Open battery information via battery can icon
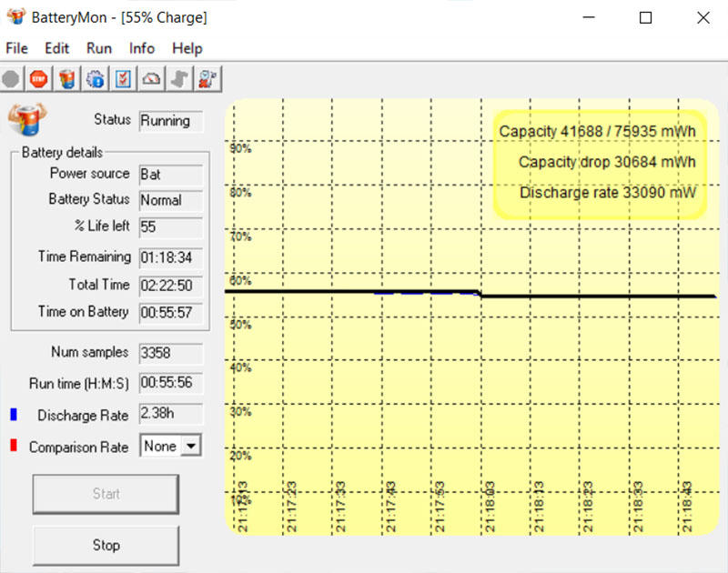The image size is (728, 573). 66,79
